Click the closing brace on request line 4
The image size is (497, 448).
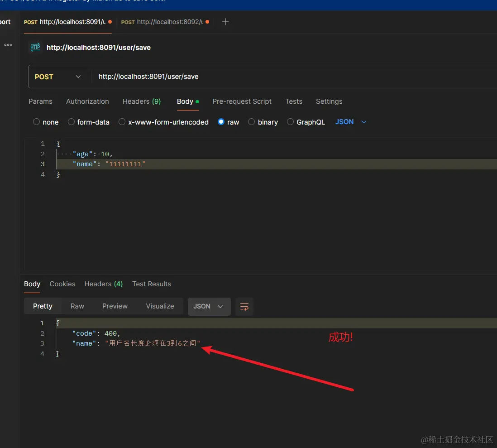point(58,174)
